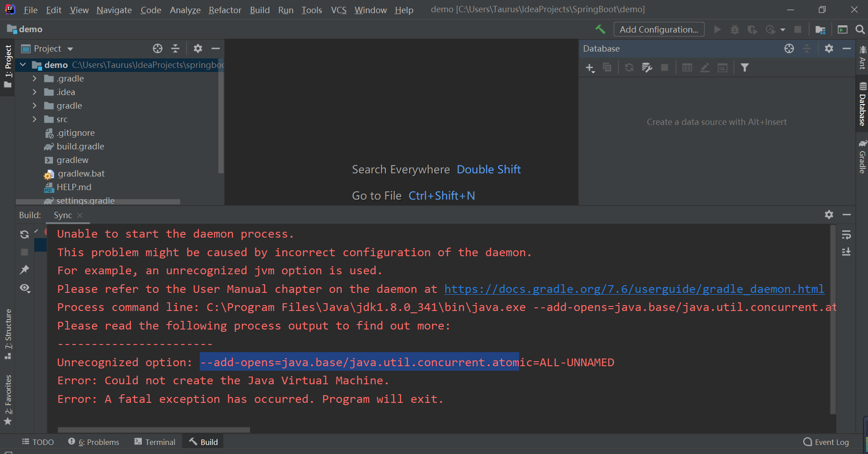Open the VCS menu
Viewport: 868px width, 454px height.
[338, 10]
